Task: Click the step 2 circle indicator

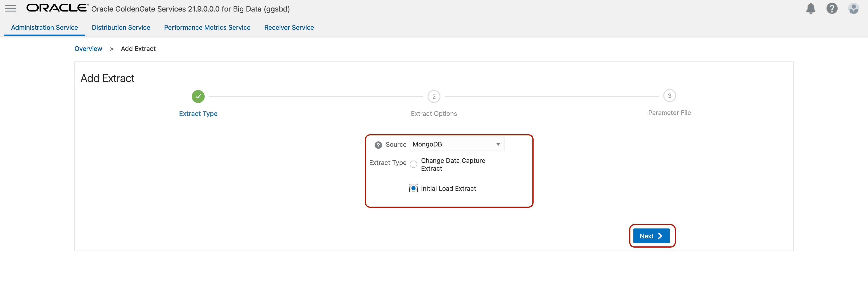Action: tap(434, 97)
